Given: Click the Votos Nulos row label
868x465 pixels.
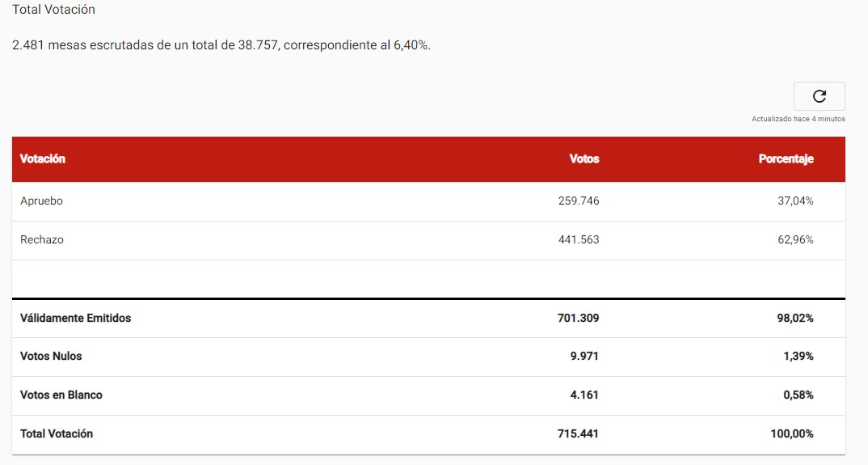Looking at the screenshot, I should pyautogui.click(x=51, y=357).
